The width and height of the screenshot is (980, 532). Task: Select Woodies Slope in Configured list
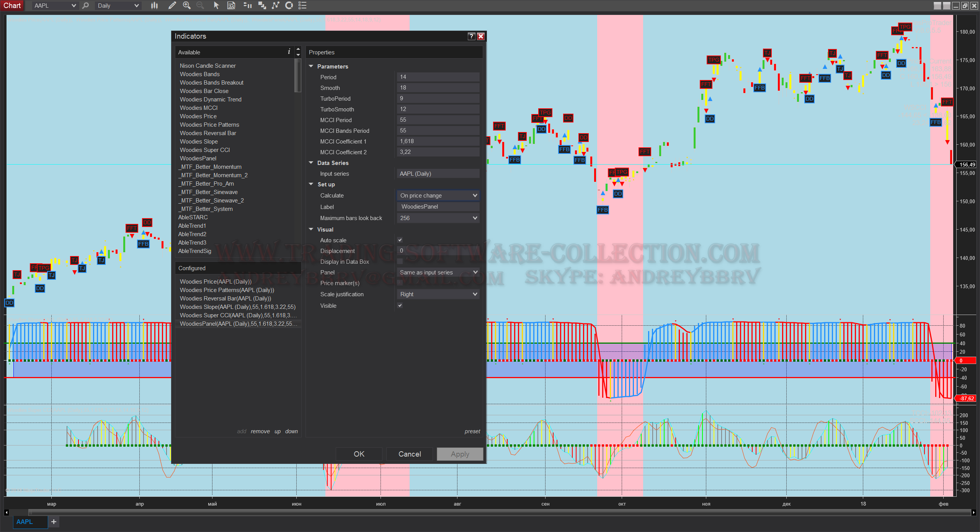tap(237, 307)
